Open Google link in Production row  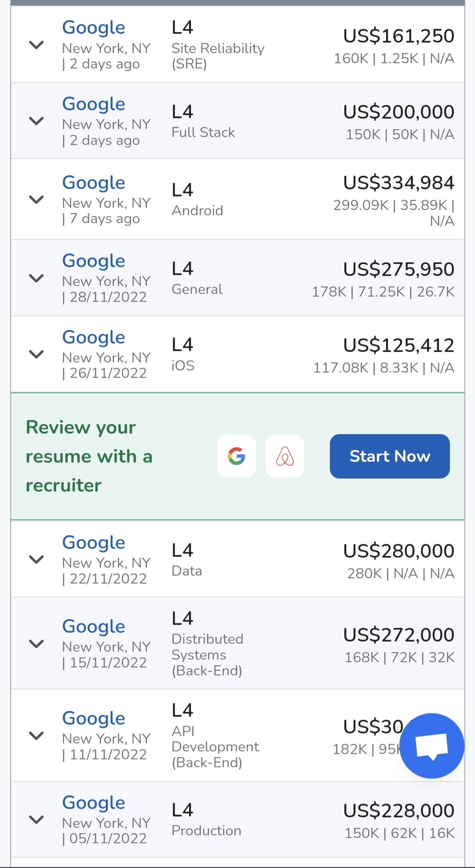[x=94, y=803]
